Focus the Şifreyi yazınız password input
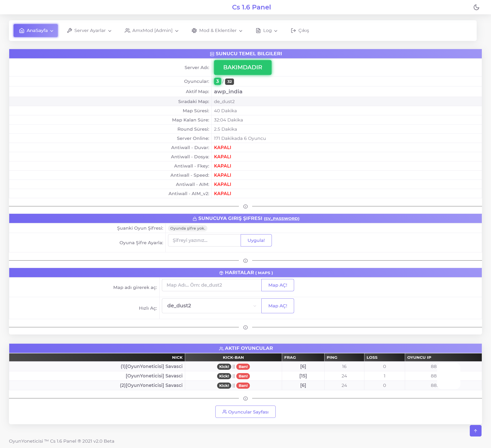The width and height of the screenshot is (491, 448). click(204, 240)
